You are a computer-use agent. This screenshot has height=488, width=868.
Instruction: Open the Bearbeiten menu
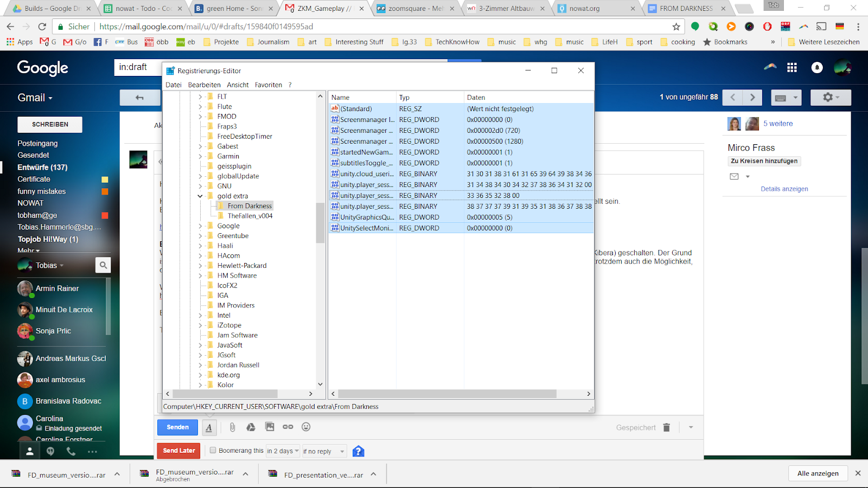click(204, 85)
